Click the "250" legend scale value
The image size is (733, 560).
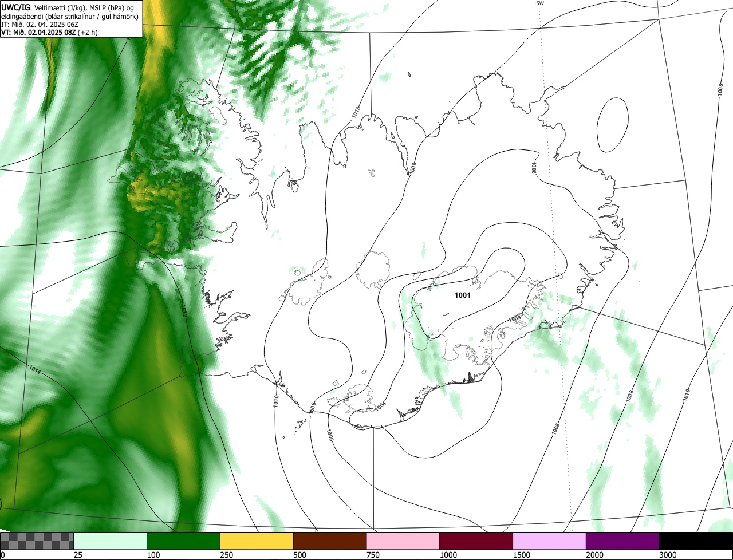click(x=226, y=555)
